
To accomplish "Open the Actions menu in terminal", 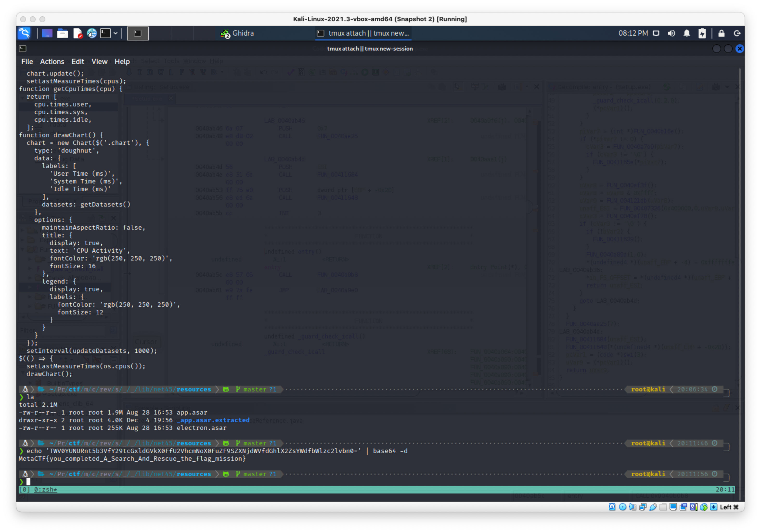I will (52, 61).
